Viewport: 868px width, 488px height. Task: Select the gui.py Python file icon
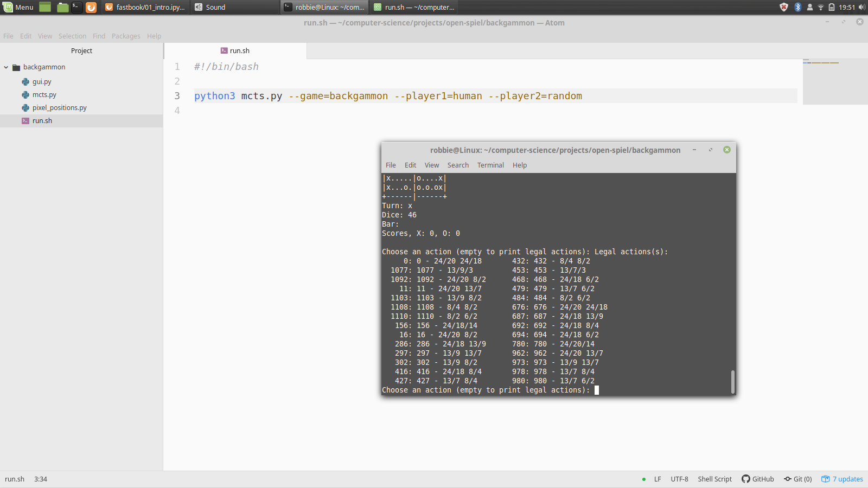[x=26, y=81]
